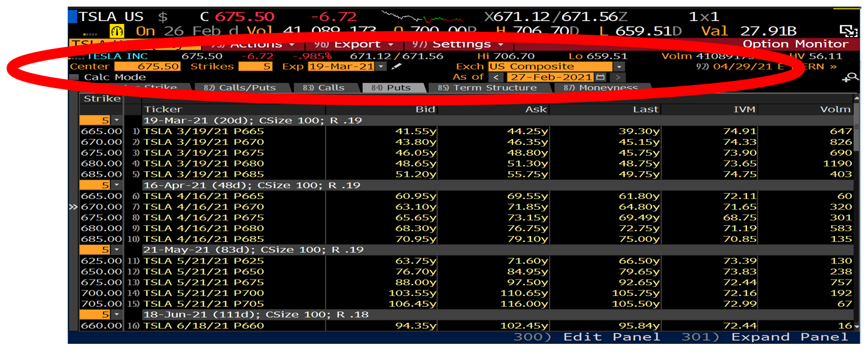
Task: Open strike count dropdown for 19-Mar-21 group
Action: (x=117, y=120)
